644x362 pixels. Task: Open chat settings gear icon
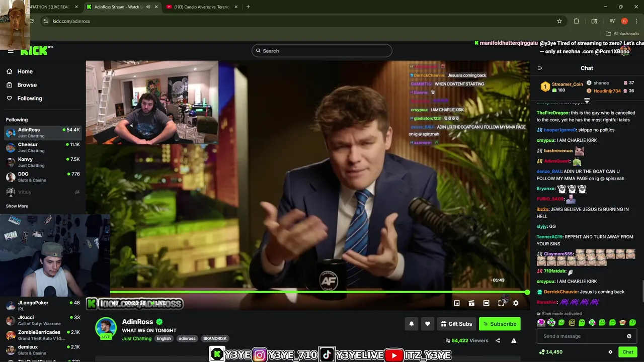610,352
